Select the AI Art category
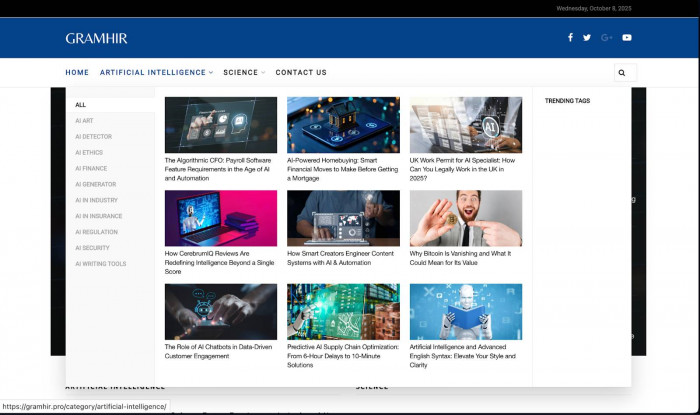This screenshot has width=700, height=415. coord(84,121)
